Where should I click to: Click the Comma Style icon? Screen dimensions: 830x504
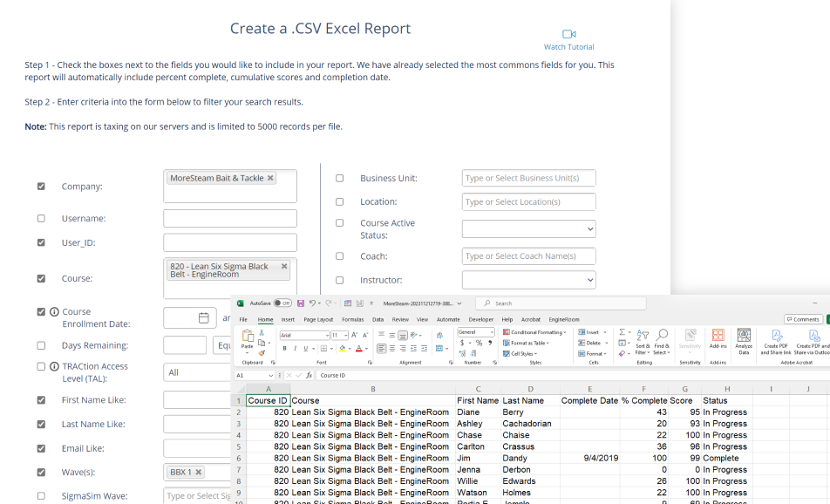pyautogui.click(x=490, y=343)
